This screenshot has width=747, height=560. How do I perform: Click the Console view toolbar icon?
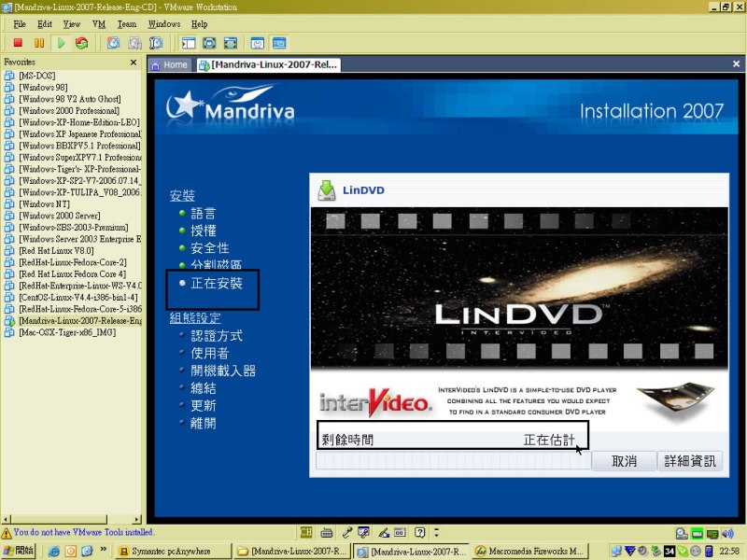coord(279,43)
